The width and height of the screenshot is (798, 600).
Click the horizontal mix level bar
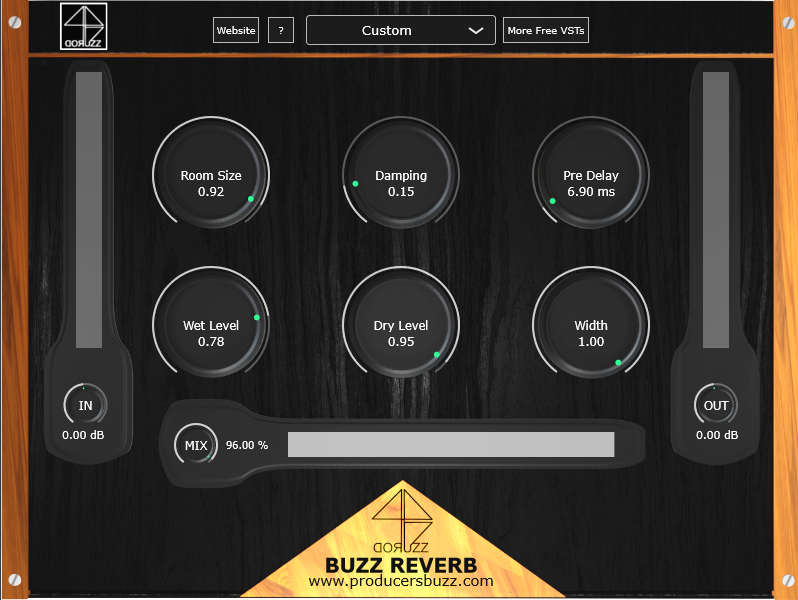451,444
